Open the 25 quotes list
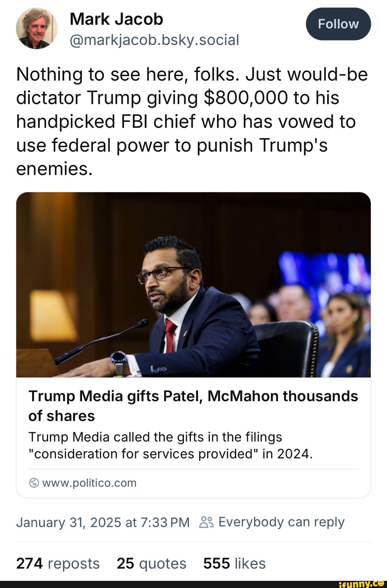This screenshot has width=387, height=588. (x=152, y=563)
